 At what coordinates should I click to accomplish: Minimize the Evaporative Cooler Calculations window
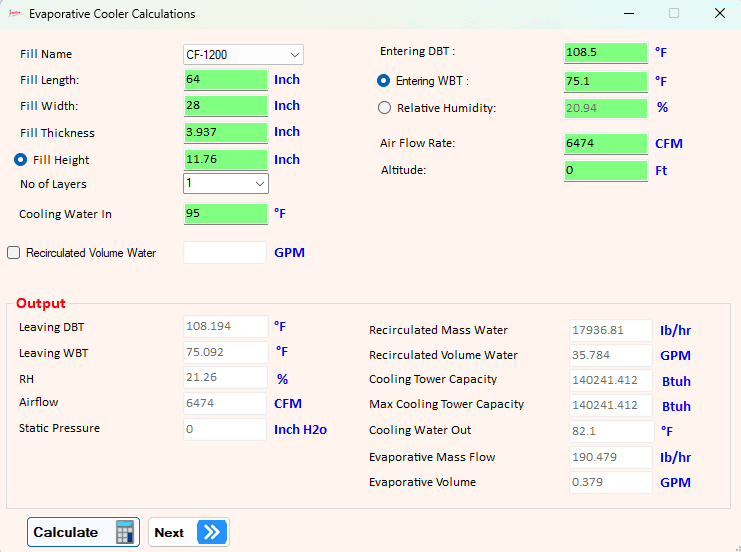(629, 13)
